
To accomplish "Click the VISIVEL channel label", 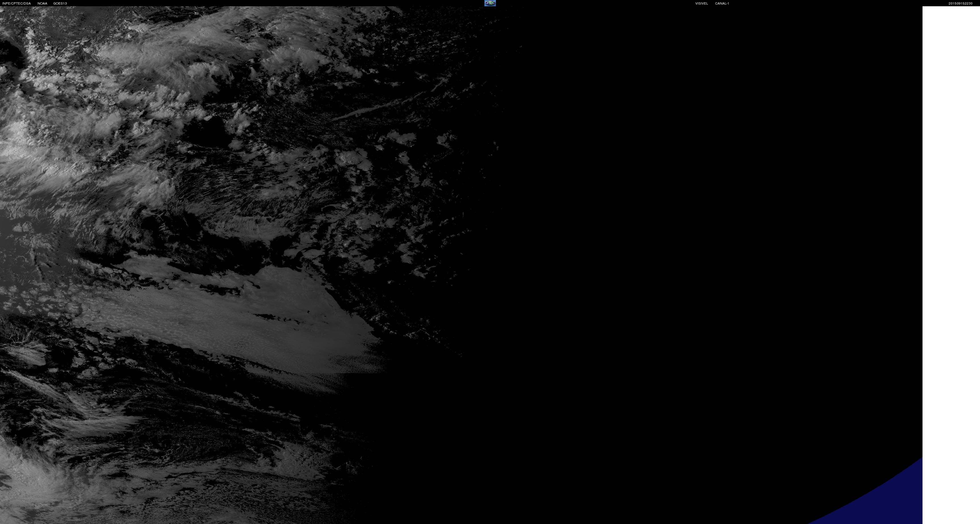I will coord(702,3).
